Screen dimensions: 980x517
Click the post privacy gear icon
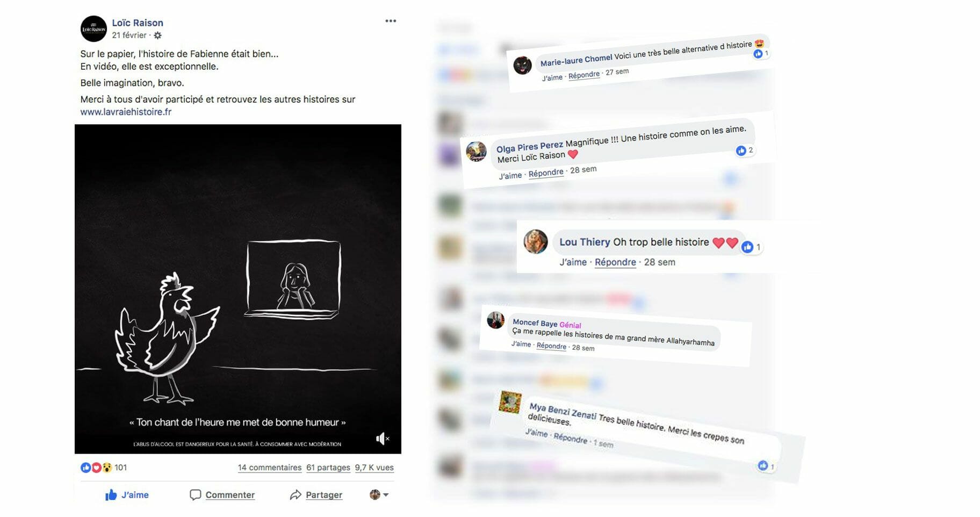[x=157, y=35]
